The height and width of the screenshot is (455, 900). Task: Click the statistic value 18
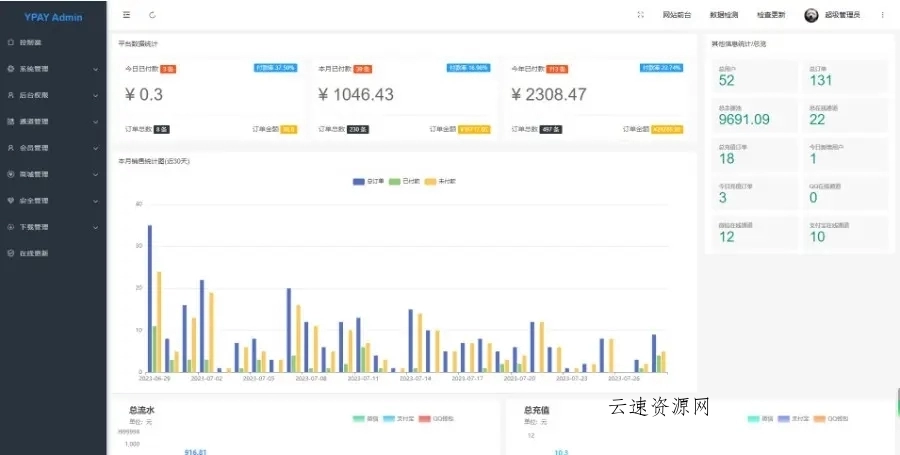[x=726, y=159]
